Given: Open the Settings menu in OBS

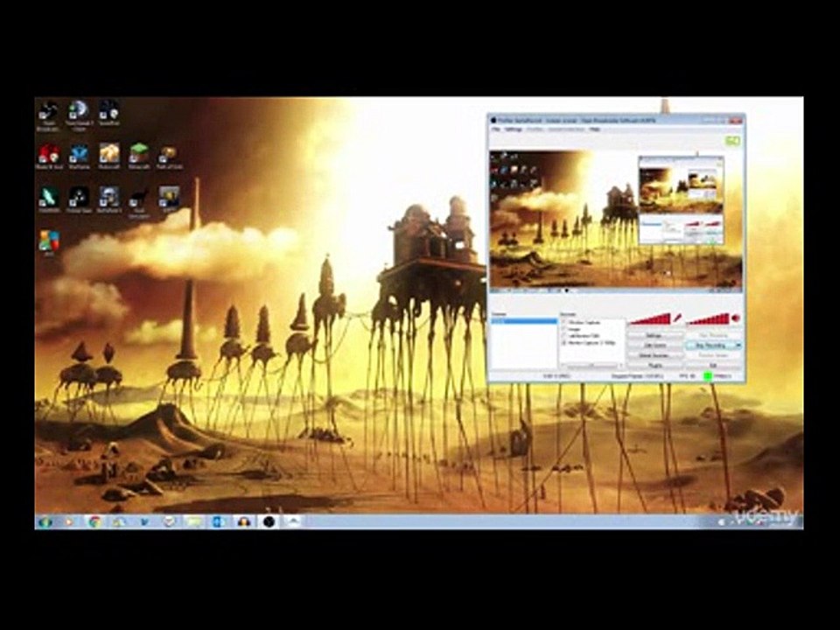Looking at the screenshot, I should pyautogui.click(x=514, y=129).
